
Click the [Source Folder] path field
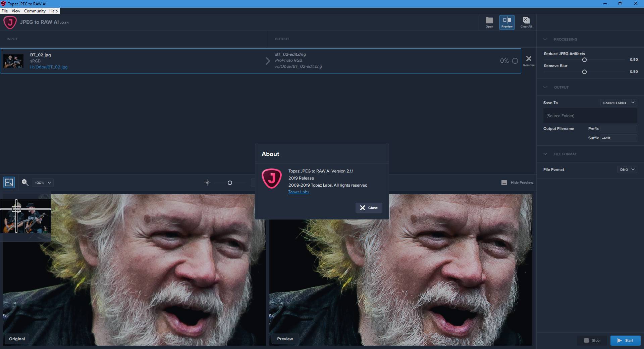pos(590,116)
